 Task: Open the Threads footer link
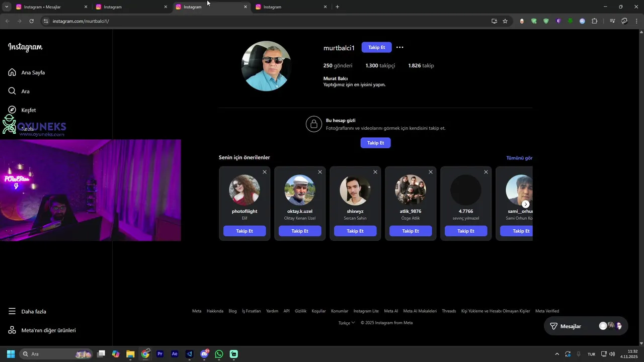pos(449,311)
